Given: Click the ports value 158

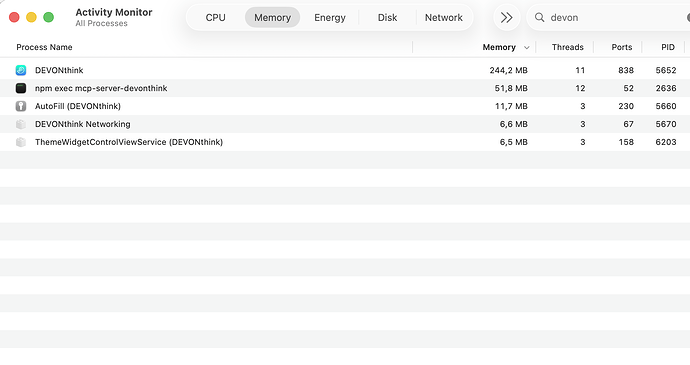Looking at the screenshot, I should [x=626, y=142].
